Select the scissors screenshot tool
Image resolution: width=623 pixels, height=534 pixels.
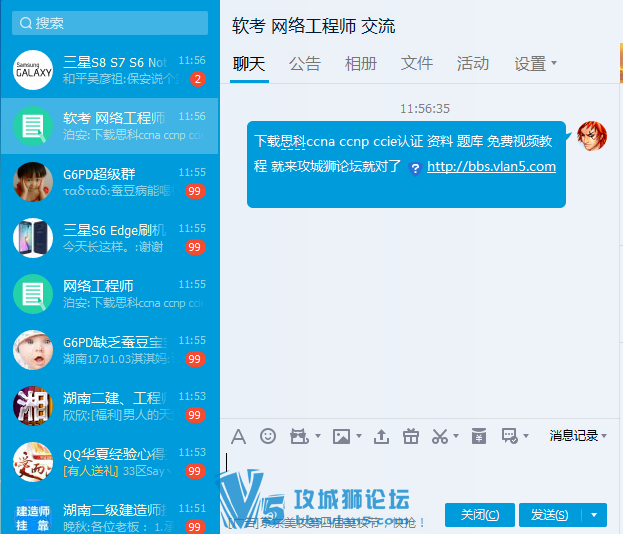point(440,436)
